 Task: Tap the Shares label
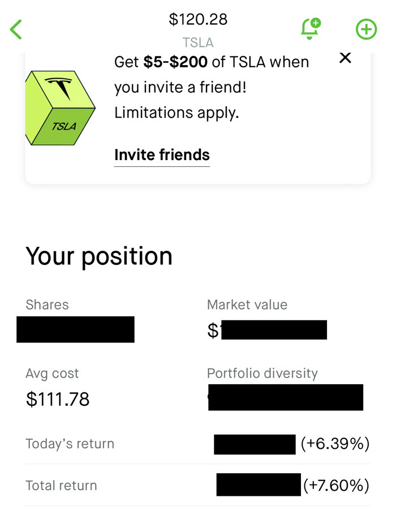point(47,304)
